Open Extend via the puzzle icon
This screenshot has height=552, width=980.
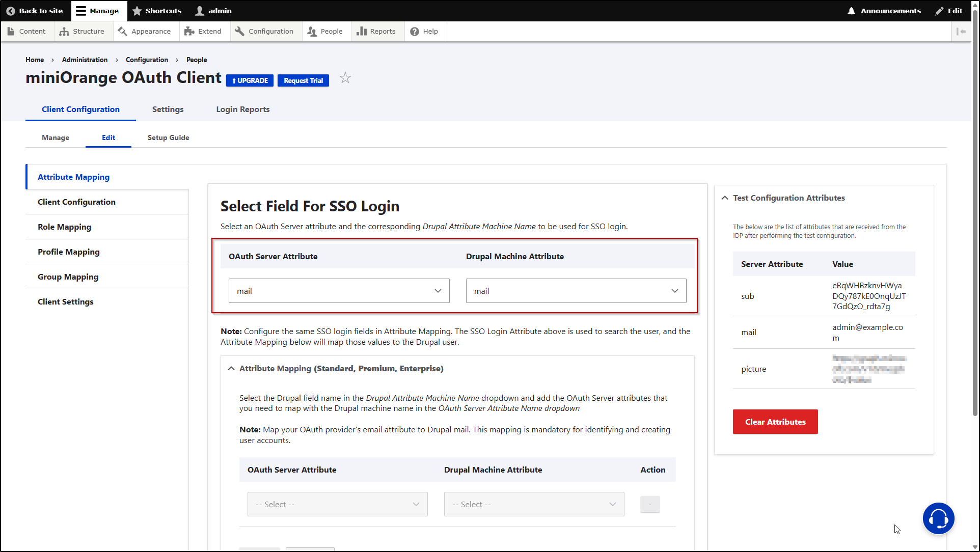[x=189, y=31]
